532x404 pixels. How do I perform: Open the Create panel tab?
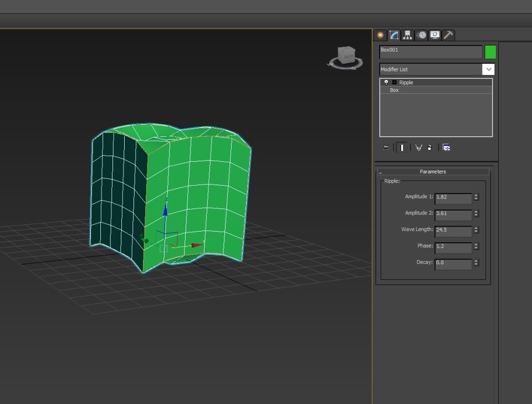380,35
